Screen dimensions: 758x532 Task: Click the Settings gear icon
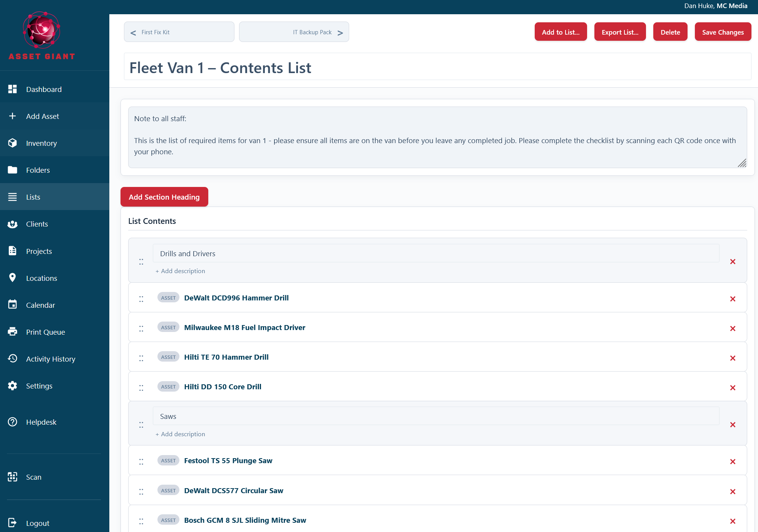pos(12,386)
